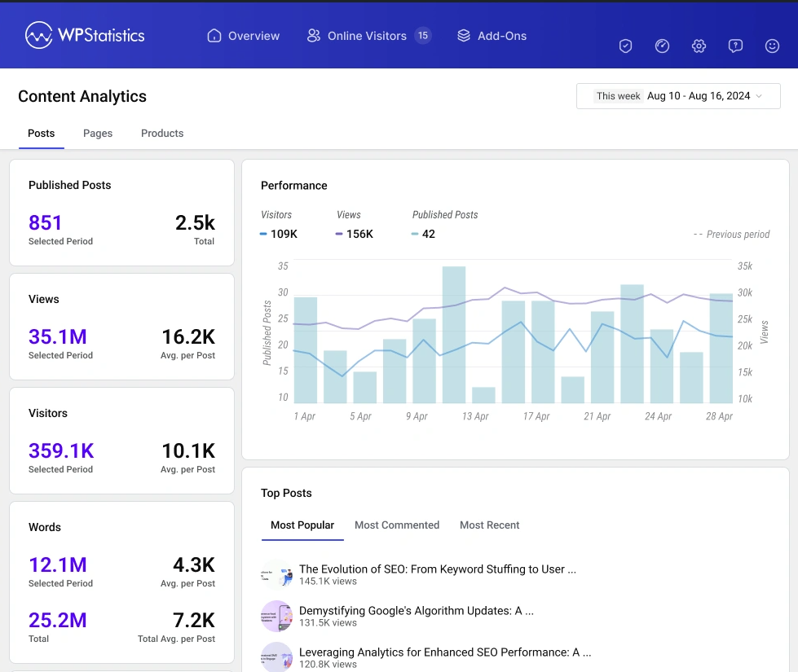798x672 pixels.
Task: Open the date range picker dropdown
Action: click(678, 96)
